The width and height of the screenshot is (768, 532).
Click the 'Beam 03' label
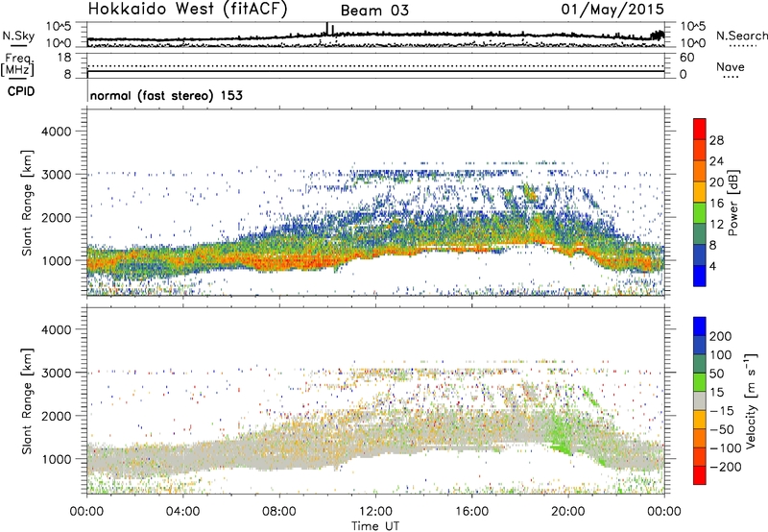click(x=374, y=11)
